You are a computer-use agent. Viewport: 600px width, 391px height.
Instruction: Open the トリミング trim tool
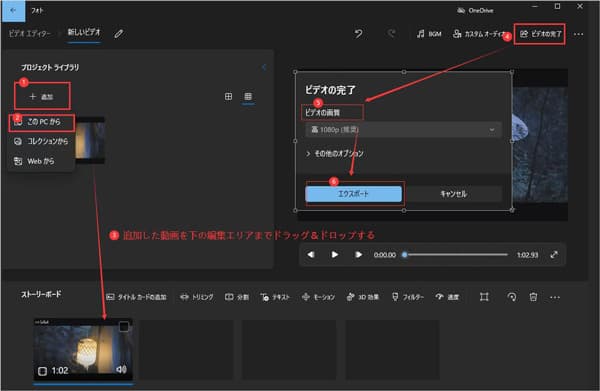[x=197, y=297]
